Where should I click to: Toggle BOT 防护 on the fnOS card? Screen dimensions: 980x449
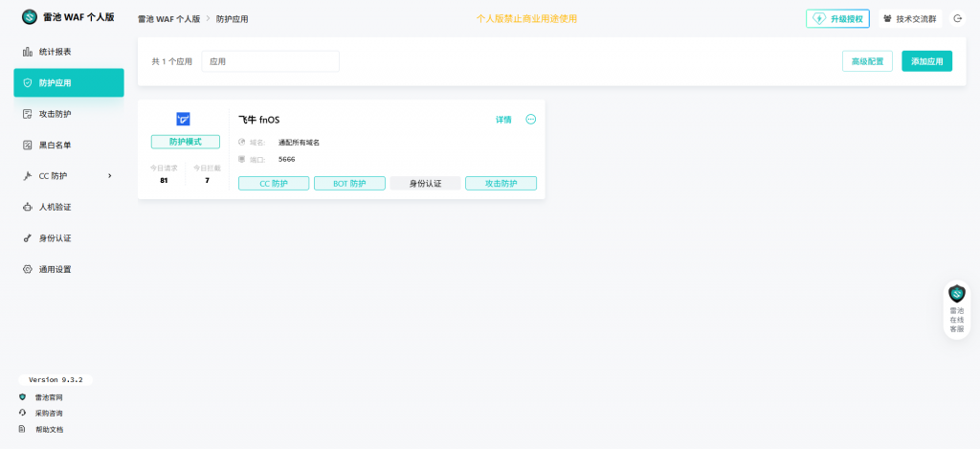point(349,183)
